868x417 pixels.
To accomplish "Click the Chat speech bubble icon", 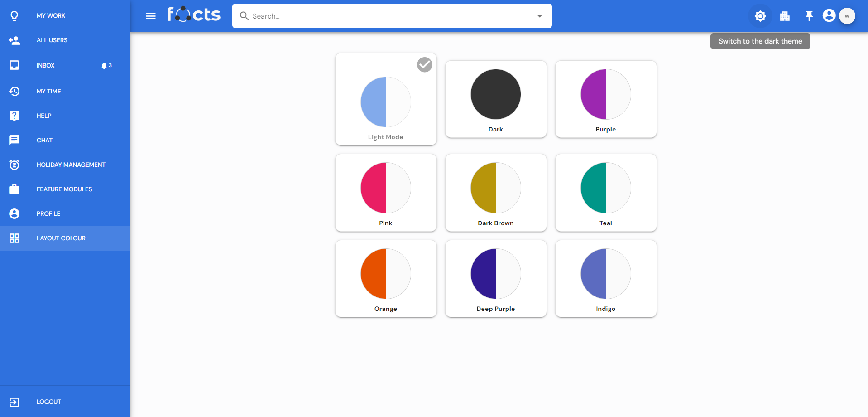I will tap(14, 140).
